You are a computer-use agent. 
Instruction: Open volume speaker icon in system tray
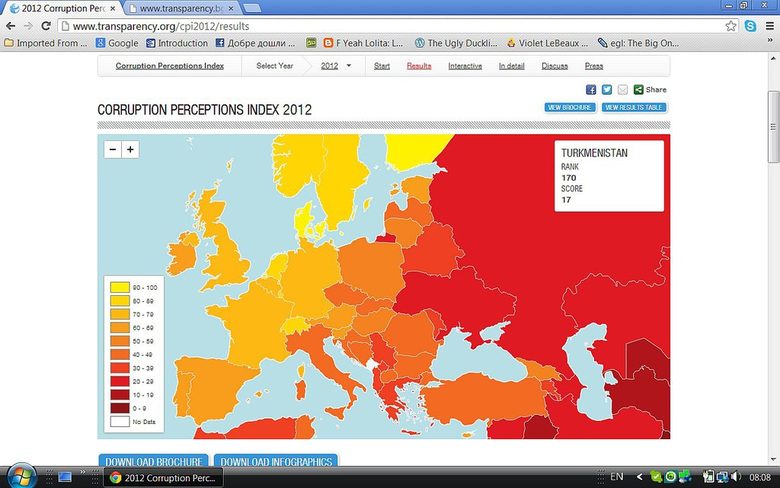tap(736, 477)
